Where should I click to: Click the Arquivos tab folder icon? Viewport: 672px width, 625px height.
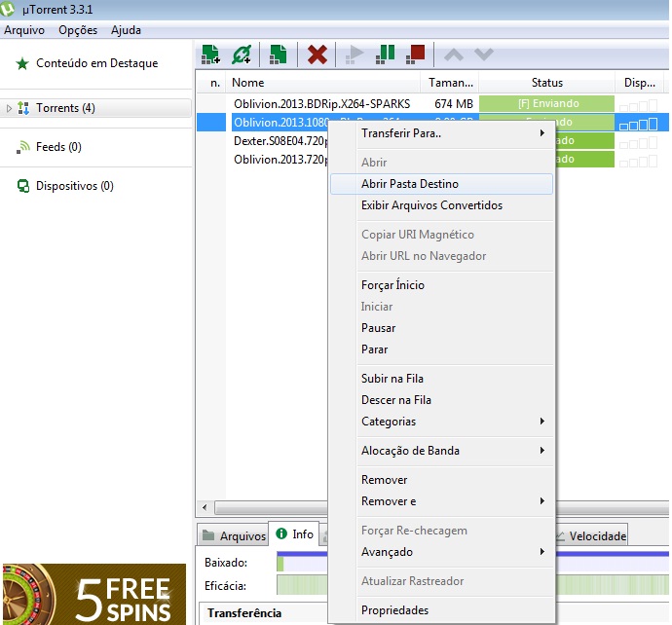[x=208, y=535]
